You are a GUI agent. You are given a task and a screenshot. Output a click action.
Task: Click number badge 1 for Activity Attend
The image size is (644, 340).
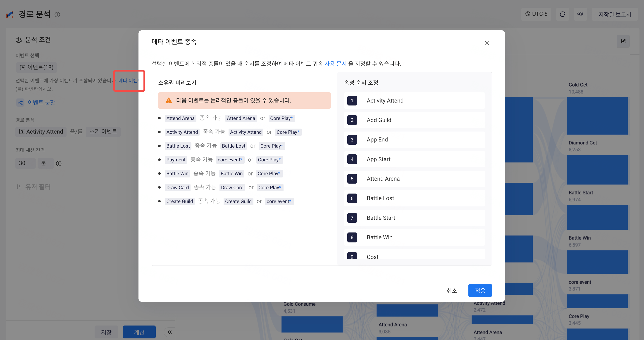click(352, 101)
